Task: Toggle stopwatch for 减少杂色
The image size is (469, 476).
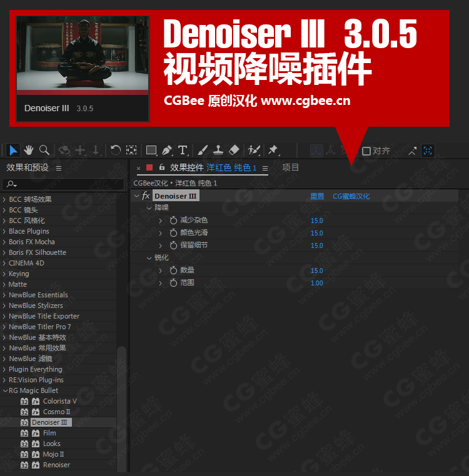Action: click(173, 221)
